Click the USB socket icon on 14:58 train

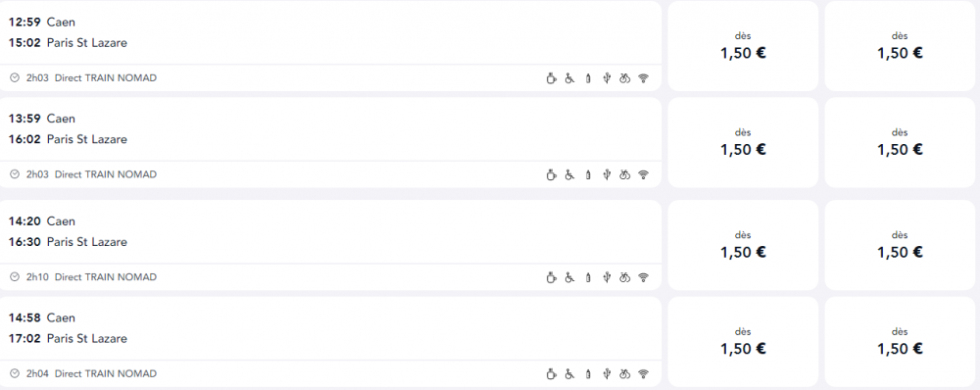[x=606, y=373]
